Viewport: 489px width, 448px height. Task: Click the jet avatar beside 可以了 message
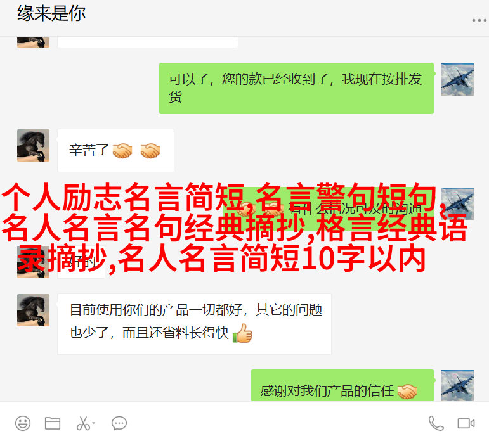(x=457, y=79)
